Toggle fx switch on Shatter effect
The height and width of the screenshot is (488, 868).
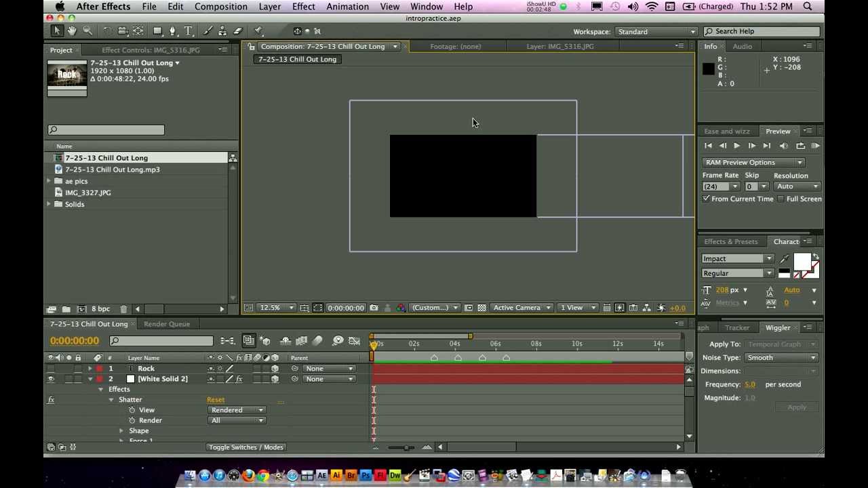tap(51, 400)
